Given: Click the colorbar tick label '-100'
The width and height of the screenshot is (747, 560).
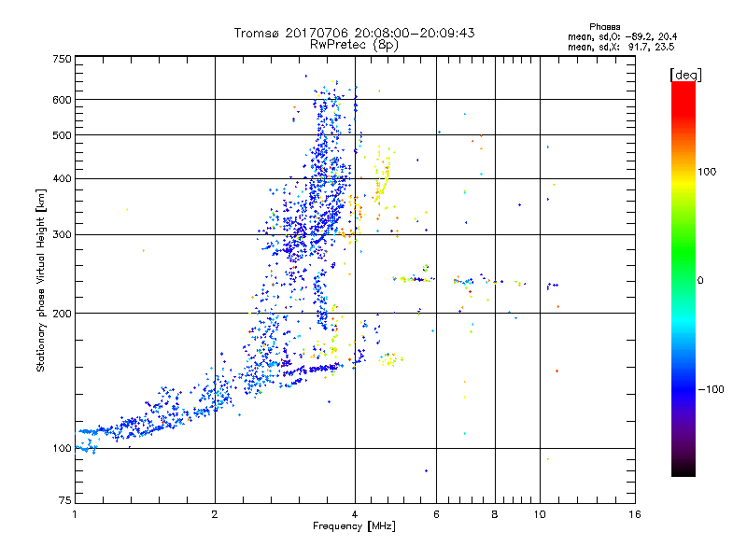Looking at the screenshot, I should 711,389.
